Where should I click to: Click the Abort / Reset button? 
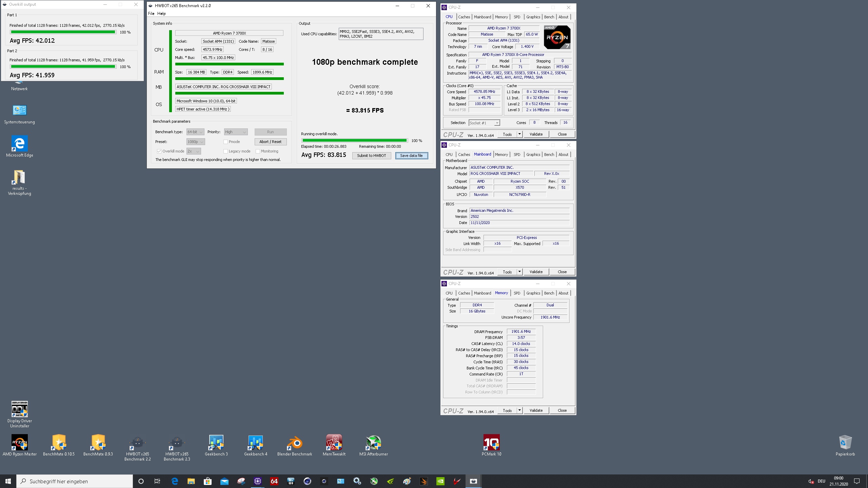(270, 142)
